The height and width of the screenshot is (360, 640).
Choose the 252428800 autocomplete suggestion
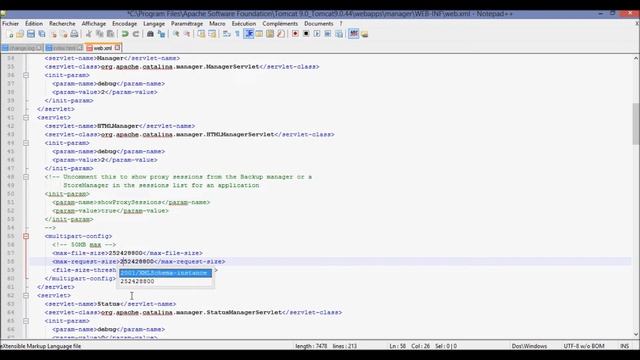(x=166, y=282)
